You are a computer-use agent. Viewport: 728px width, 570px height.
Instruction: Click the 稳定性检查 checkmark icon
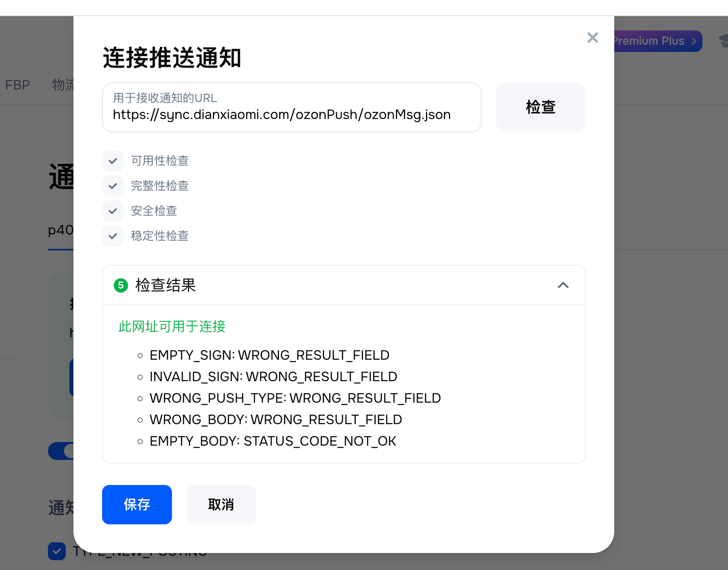113,236
